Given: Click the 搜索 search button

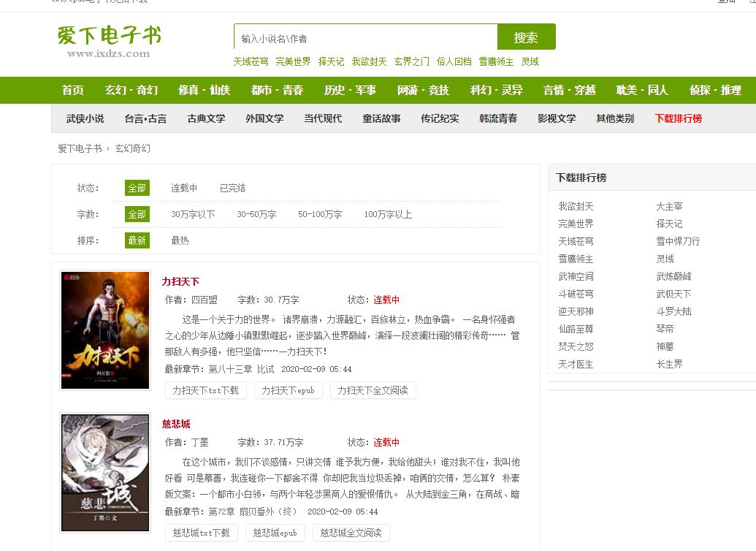Looking at the screenshot, I should [x=526, y=37].
